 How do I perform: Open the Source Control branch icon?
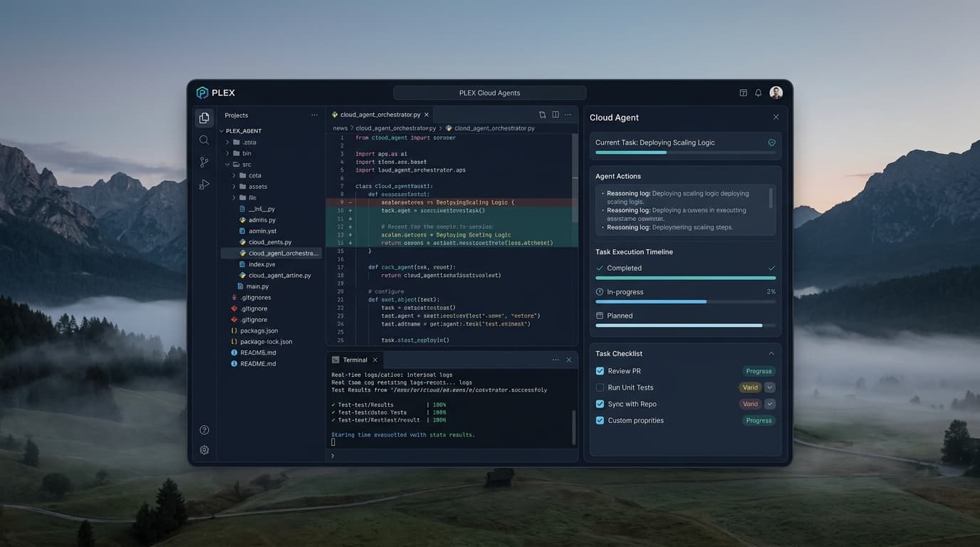pos(204,162)
